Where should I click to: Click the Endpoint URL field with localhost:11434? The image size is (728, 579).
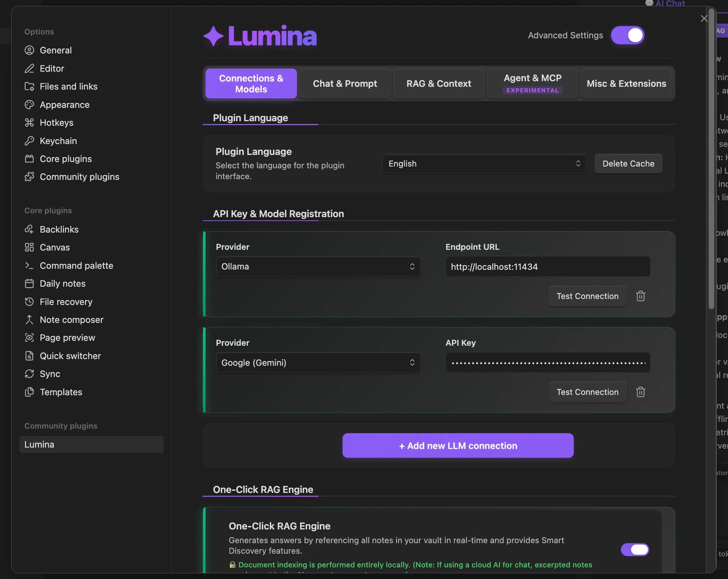(548, 267)
